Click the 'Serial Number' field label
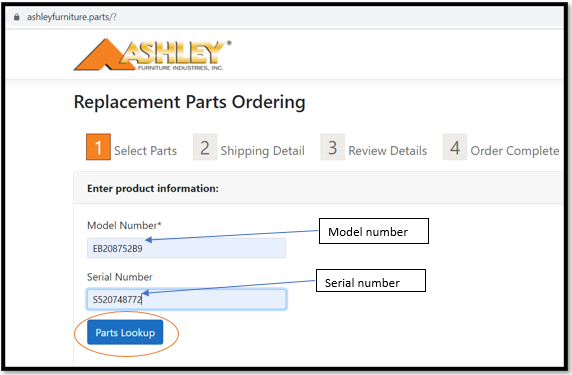The width and height of the screenshot is (572, 375). point(120,277)
